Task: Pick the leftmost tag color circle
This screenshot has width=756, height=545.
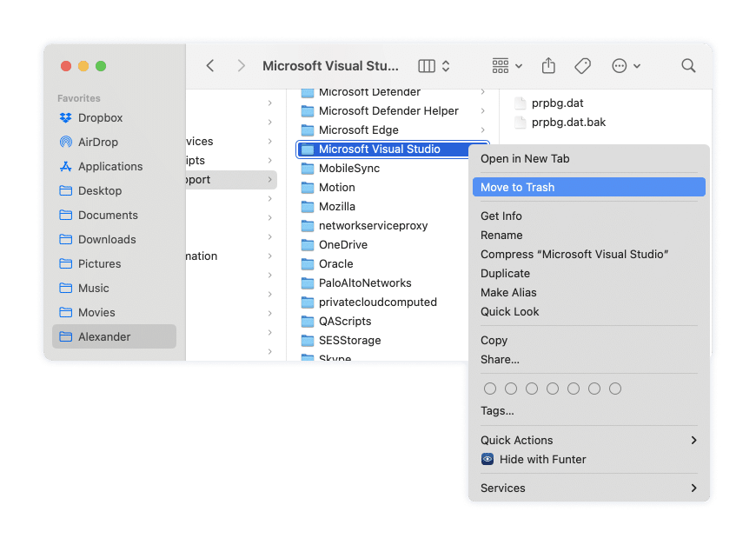Action: coord(490,389)
